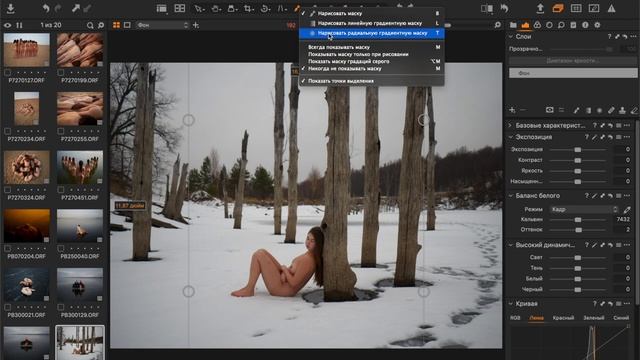
Task: Open the Metadata info tool tab
Action: (585, 25)
